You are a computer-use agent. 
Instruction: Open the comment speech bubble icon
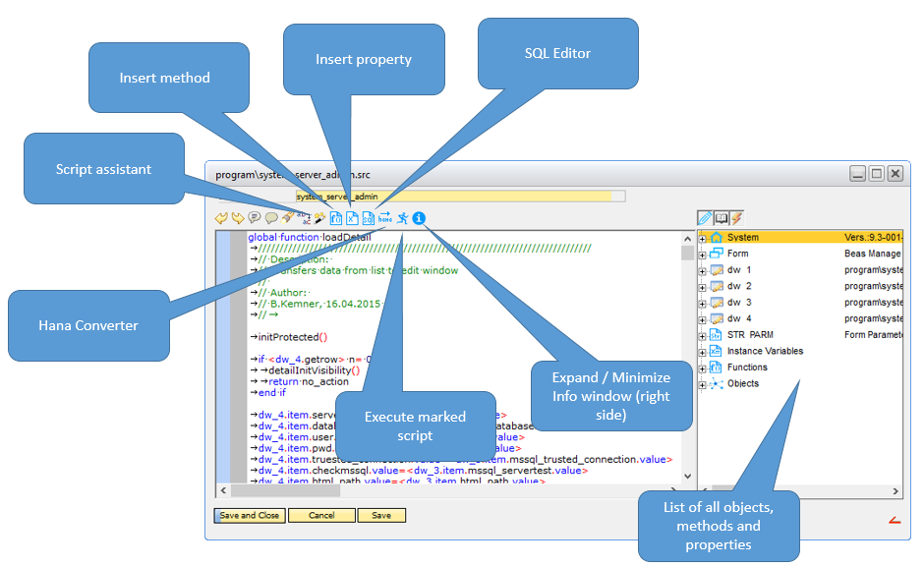254,218
